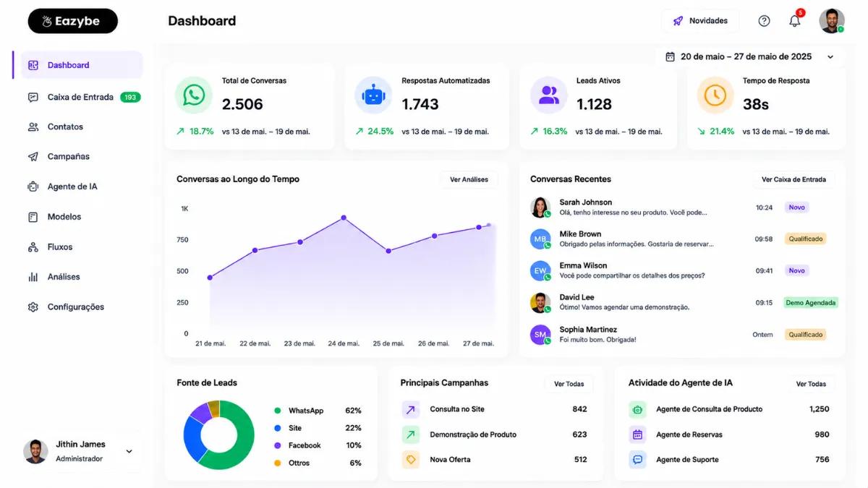Click the Eazybe logo
This screenshot has width=868, height=488.
coord(73,21)
